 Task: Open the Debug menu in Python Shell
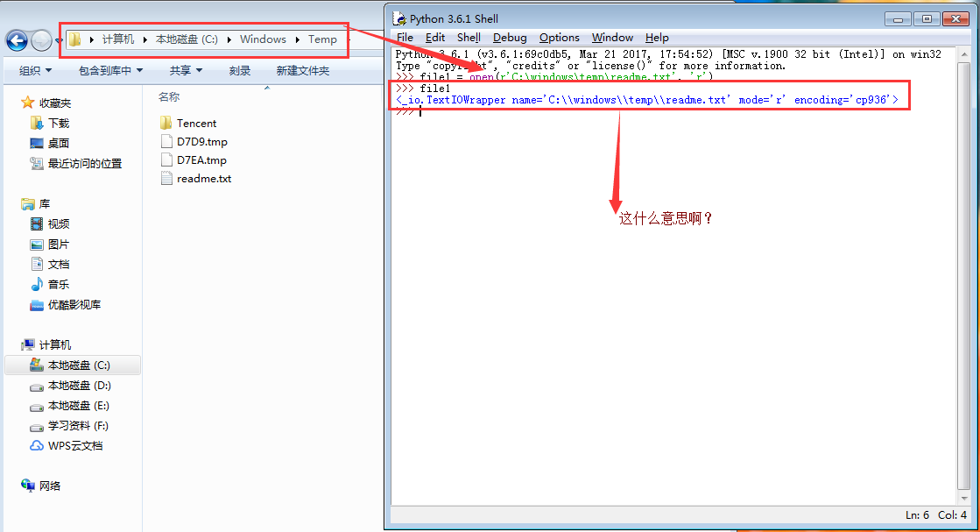click(x=510, y=38)
